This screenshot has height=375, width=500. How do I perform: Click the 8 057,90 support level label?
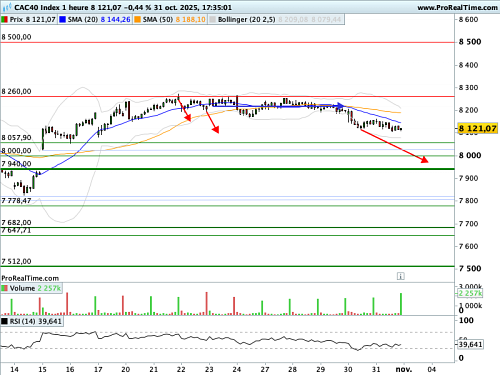click(x=16, y=138)
